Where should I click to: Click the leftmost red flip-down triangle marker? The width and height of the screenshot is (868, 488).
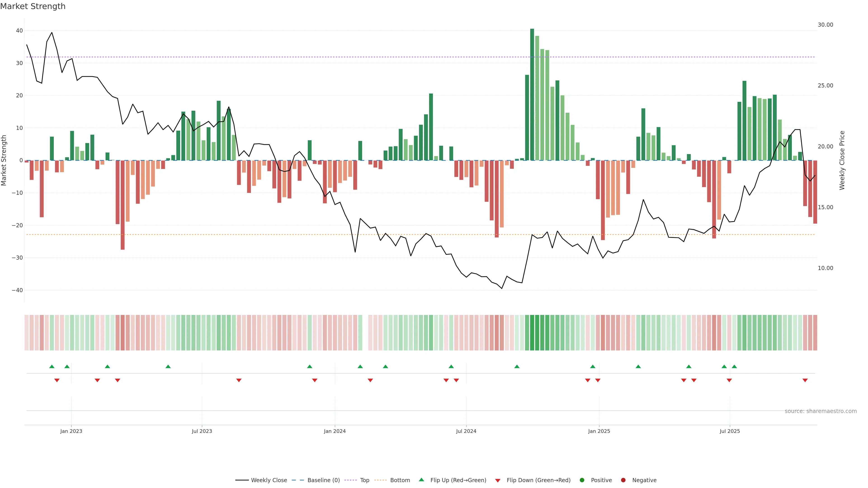[57, 380]
